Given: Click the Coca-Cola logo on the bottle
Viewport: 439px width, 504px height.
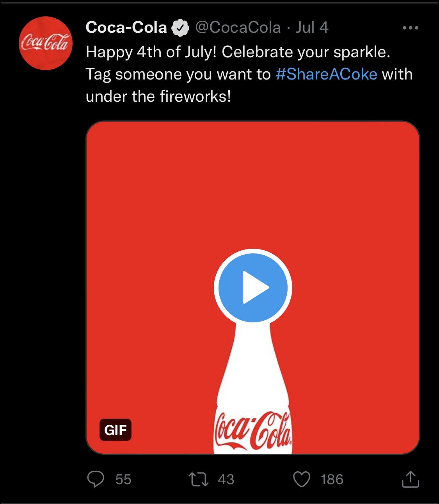Looking at the screenshot, I should pos(253,430).
